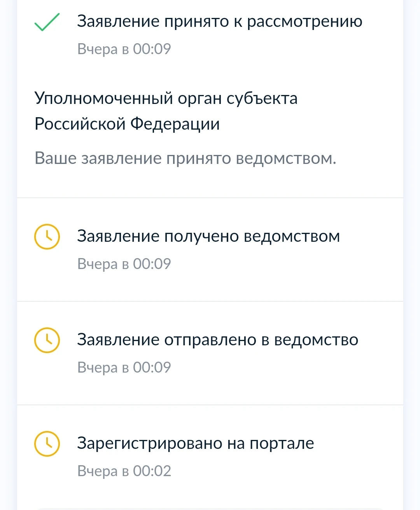
Task: Tap the clock icon beside 'Заявление получено ведомством'
Action: click(47, 236)
